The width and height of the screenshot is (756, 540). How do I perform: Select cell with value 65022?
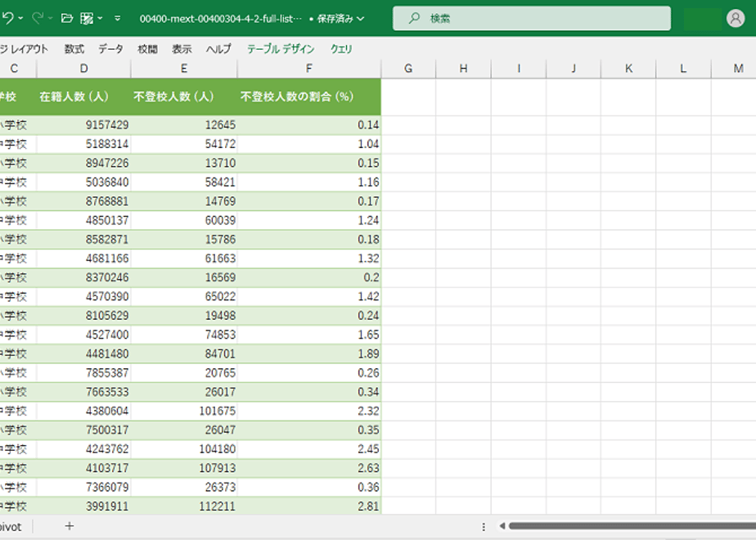(x=184, y=296)
